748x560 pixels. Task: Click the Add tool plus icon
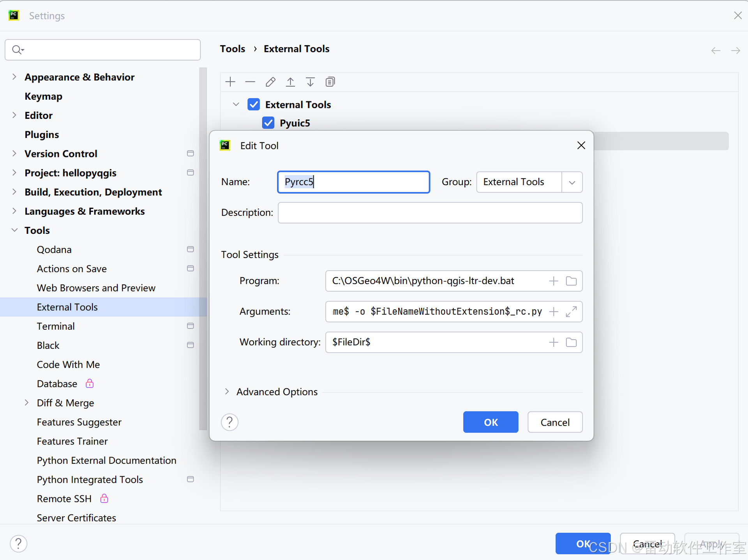click(x=230, y=82)
